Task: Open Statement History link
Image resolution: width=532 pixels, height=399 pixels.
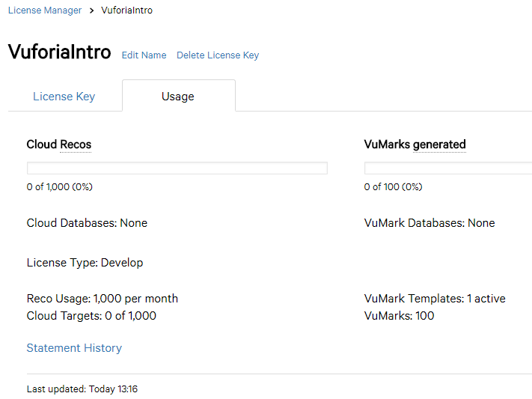Action: click(74, 348)
